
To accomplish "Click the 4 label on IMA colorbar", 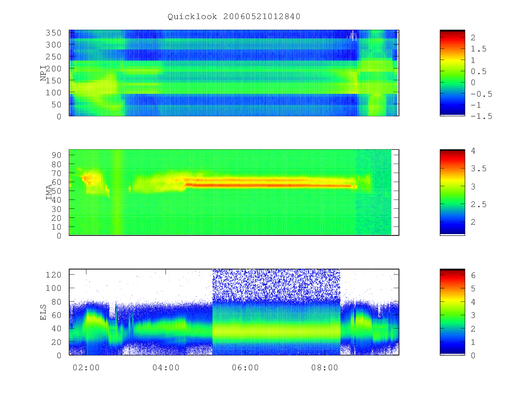I will 473,151.
